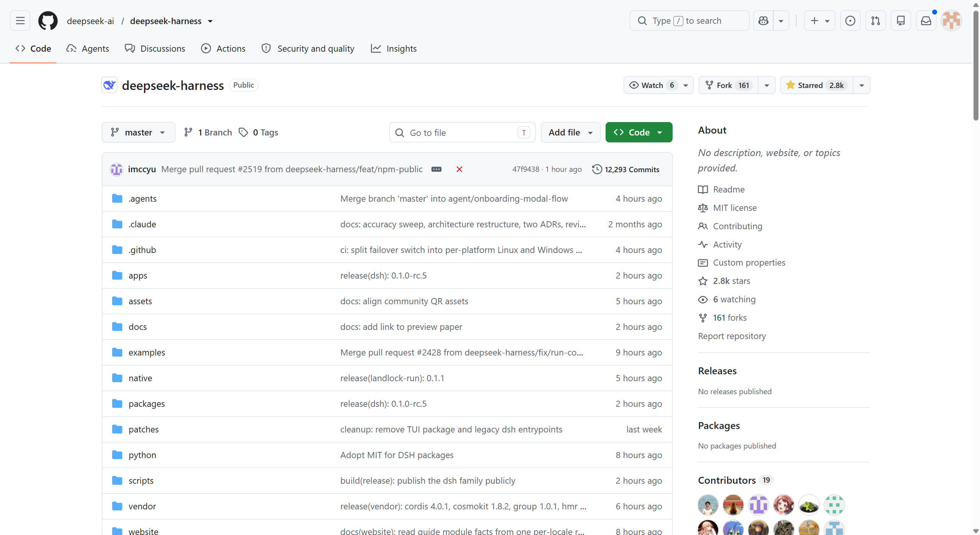
Task: Click the page vertical scrollbar thumb
Action: pos(976,65)
